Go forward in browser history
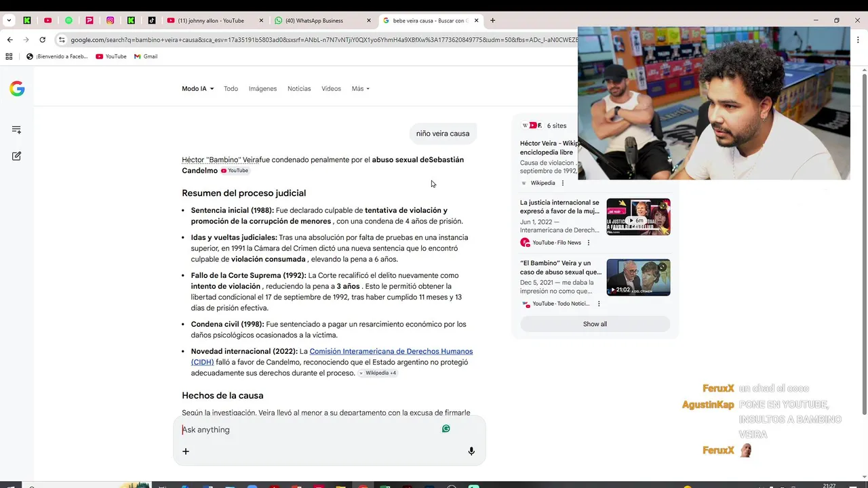The width and height of the screenshot is (868, 488). [26, 40]
